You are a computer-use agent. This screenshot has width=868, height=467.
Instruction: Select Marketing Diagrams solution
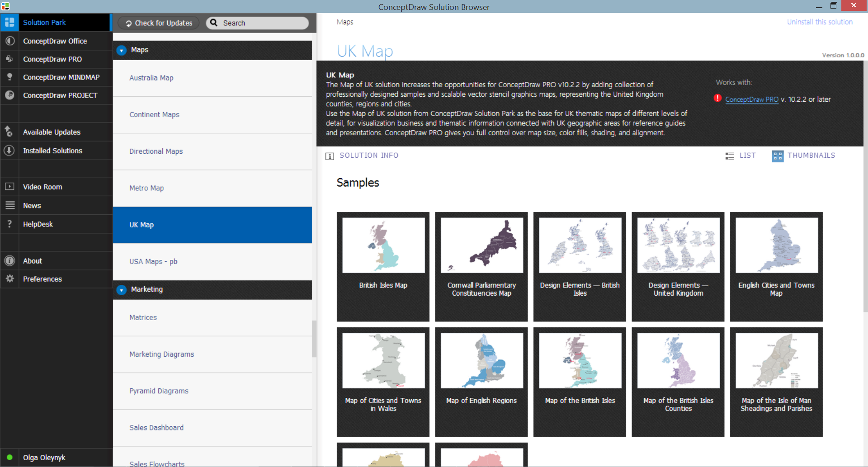[x=212, y=354]
